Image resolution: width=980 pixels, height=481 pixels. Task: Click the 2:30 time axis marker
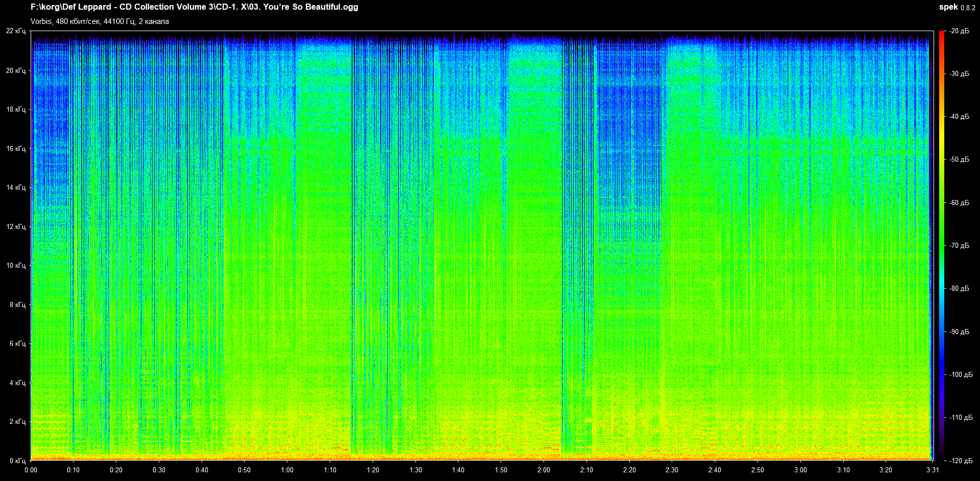coord(672,470)
